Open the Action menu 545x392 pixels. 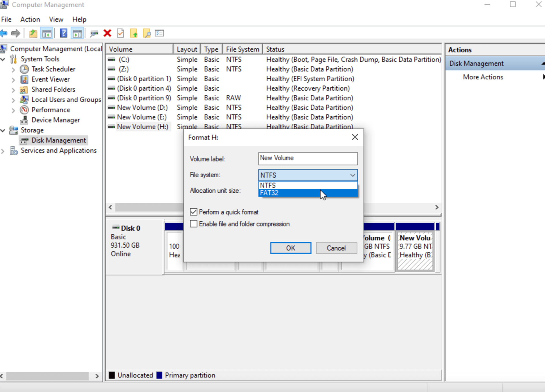(30, 19)
